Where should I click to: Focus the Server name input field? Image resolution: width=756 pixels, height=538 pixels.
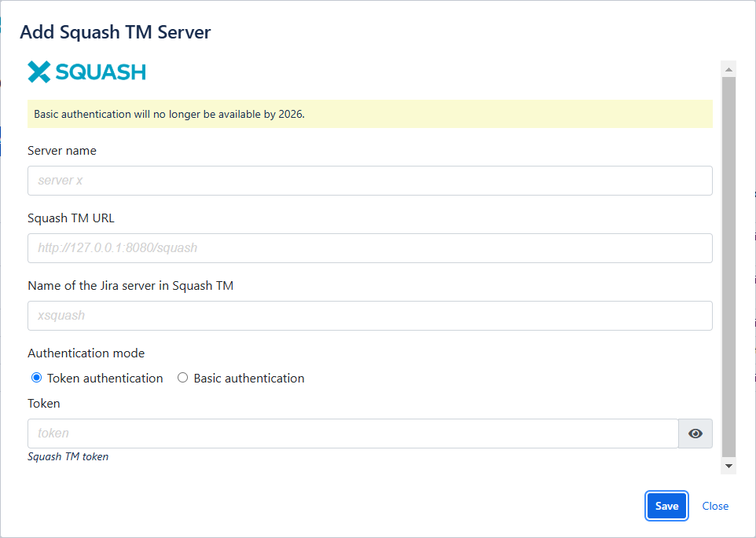[x=369, y=180]
